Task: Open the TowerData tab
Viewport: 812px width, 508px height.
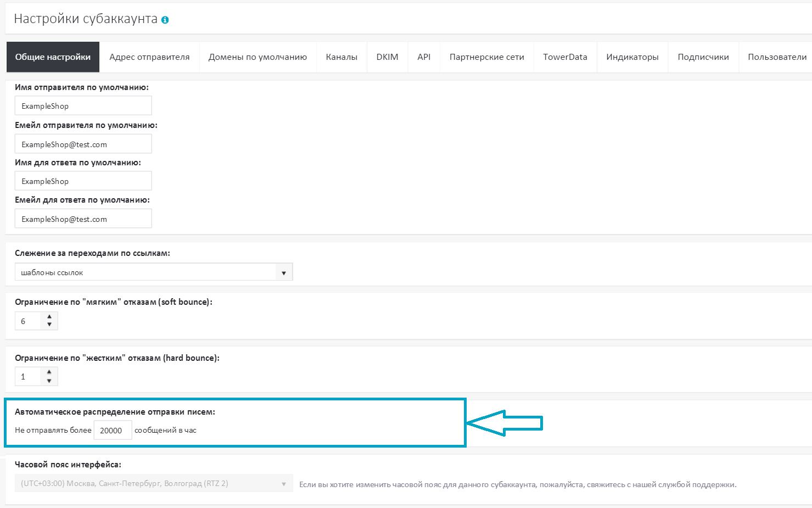Action: pyautogui.click(x=565, y=57)
